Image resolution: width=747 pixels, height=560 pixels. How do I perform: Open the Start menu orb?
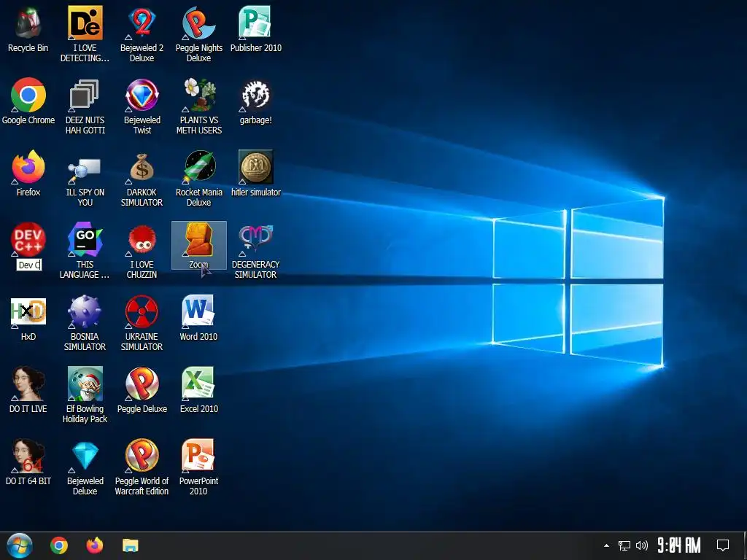(20, 545)
